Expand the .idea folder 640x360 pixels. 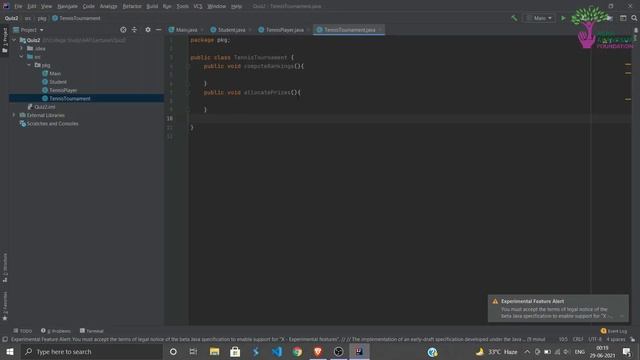[22, 48]
